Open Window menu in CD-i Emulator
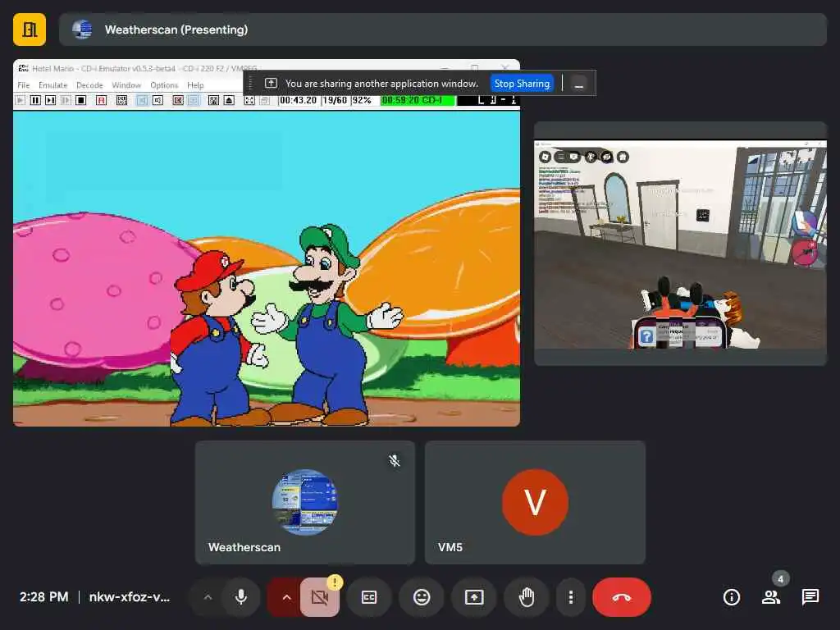The image size is (840, 630). coord(126,85)
